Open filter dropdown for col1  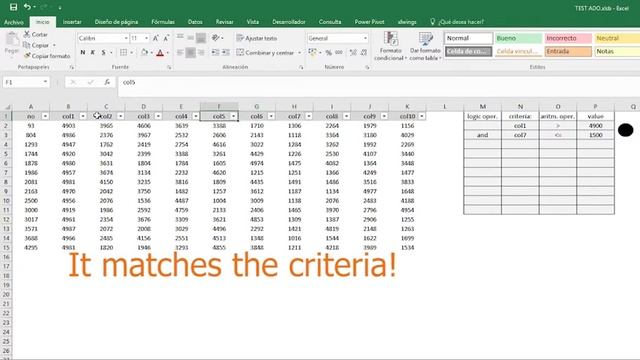(x=83, y=116)
